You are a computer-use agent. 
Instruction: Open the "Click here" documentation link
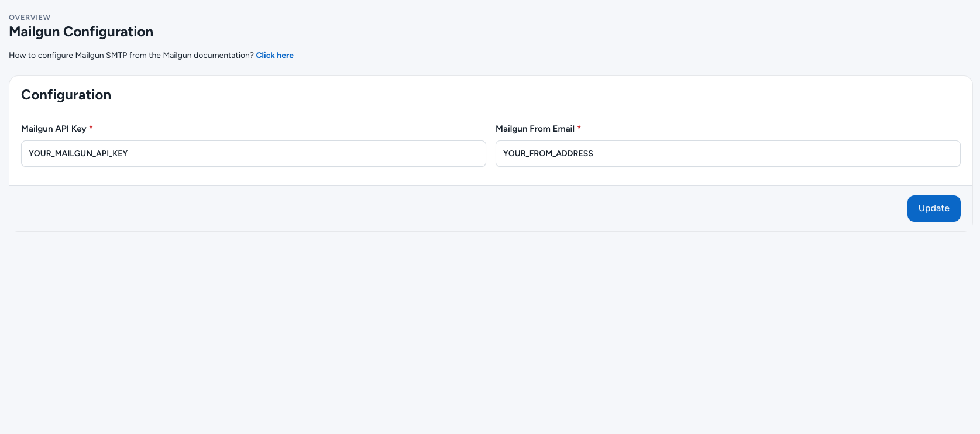pyautogui.click(x=274, y=55)
